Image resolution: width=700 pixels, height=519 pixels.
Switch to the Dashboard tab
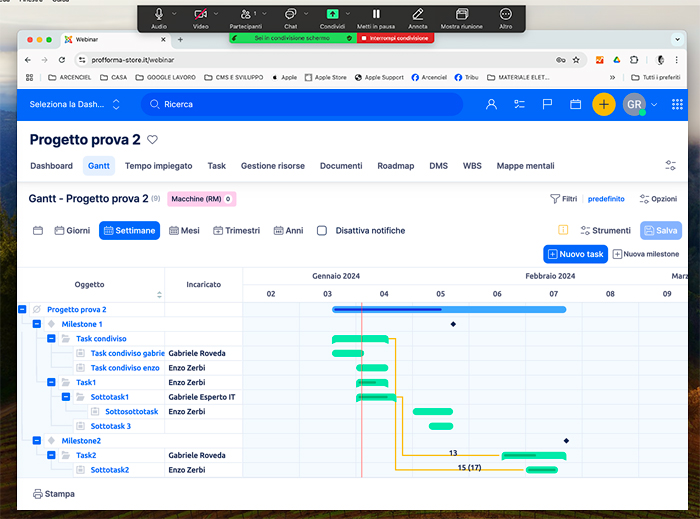coord(51,166)
